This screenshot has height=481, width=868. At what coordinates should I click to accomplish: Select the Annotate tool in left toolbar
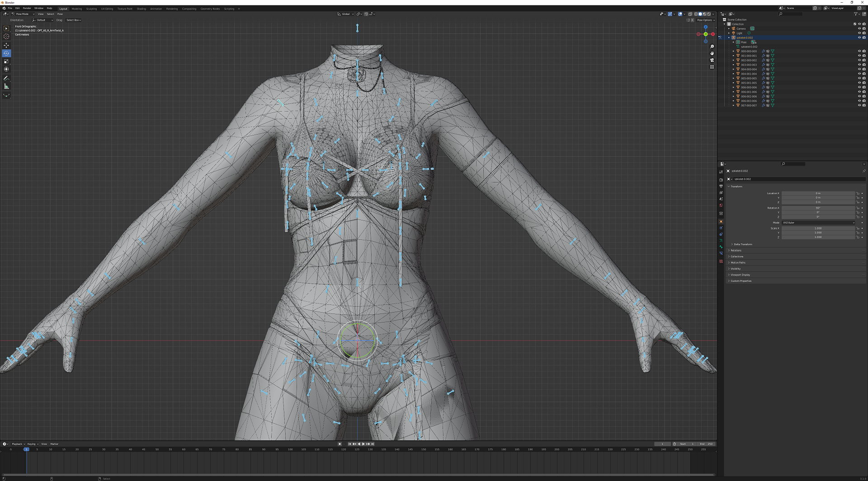point(6,78)
